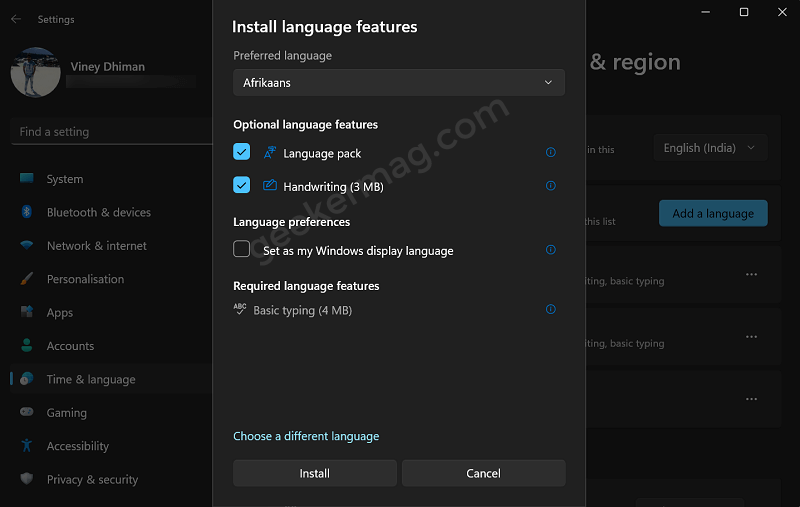Image resolution: width=800 pixels, height=507 pixels.
Task: Click the info icon beside Basic typing
Action: [551, 309]
